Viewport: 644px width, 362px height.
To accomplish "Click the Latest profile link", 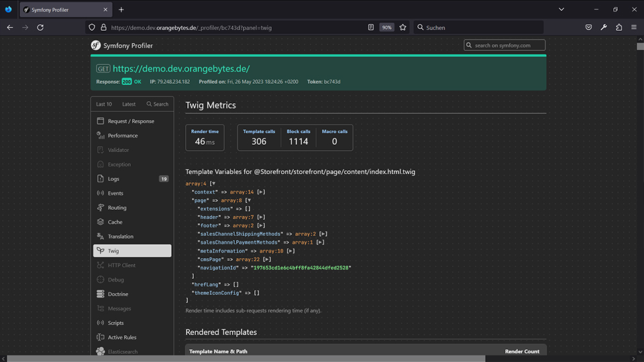I will coord(129,104).
